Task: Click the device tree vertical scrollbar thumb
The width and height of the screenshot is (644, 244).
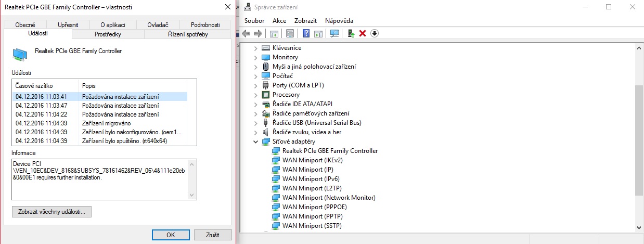Action: (x=639, y=140)
